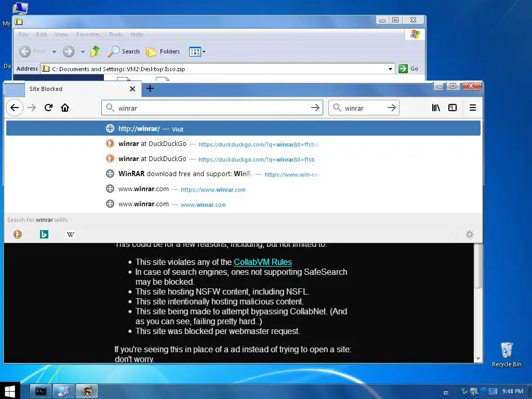Click Explorer Forward button
This screenshot has height=399, width=532.
69,51
